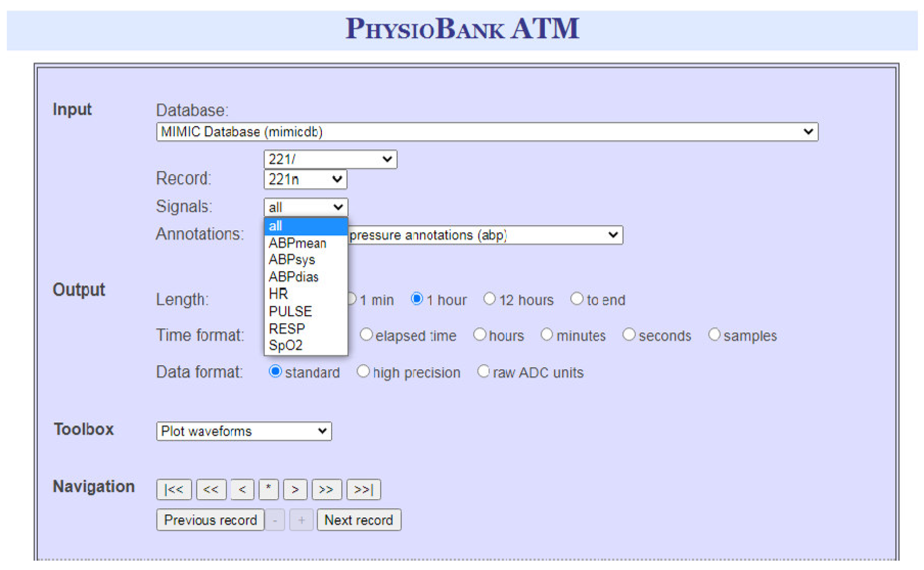Screen dimensions: 924x570
Task: Click the Previous record button
Action: (x=210, y=520)
